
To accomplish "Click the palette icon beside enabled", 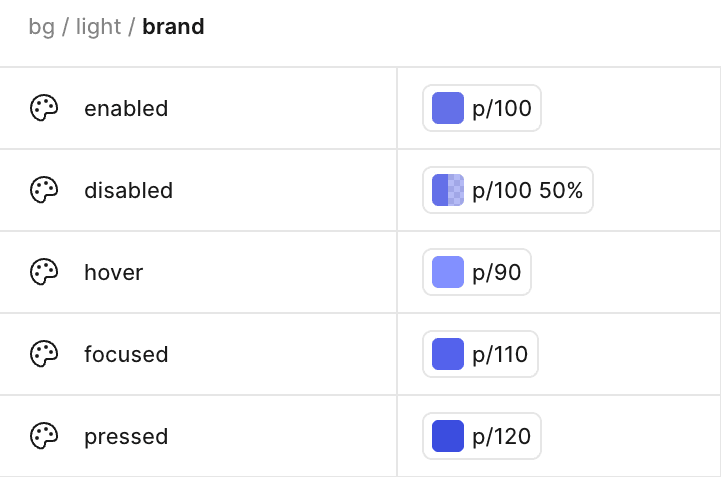I will coord(44,108).
